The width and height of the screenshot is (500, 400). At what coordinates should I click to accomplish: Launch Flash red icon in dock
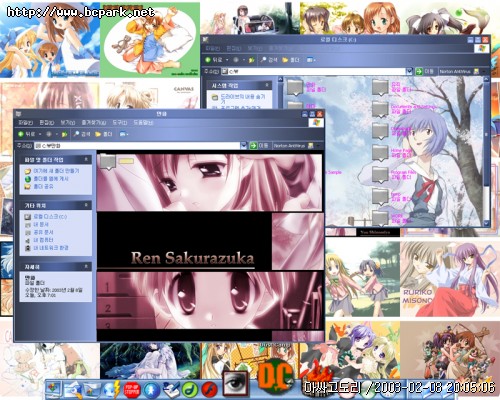coord(209,389)
